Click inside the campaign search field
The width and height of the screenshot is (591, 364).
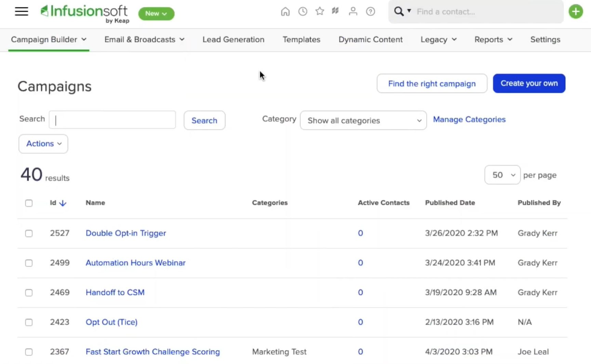tap(112, 120)
